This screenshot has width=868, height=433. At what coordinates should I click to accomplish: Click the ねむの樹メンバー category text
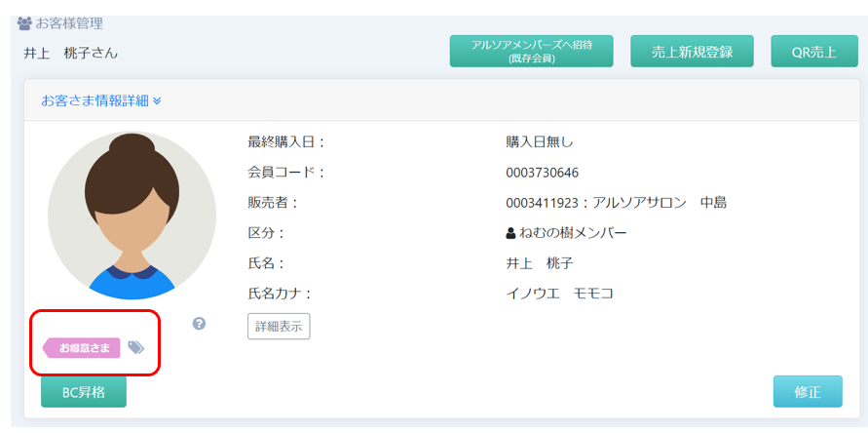tap(573, 233)
